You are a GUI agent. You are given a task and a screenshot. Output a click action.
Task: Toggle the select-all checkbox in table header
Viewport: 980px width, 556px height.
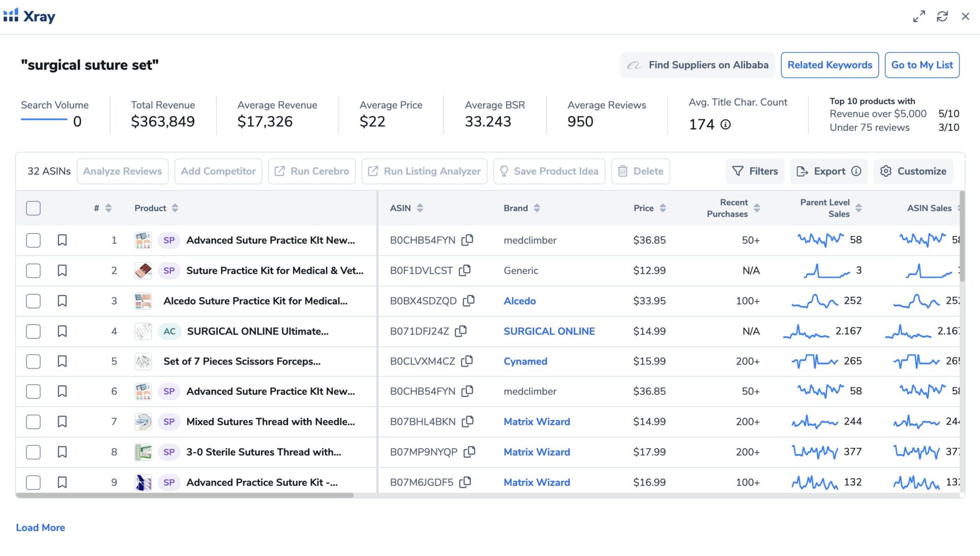point(33,208)
